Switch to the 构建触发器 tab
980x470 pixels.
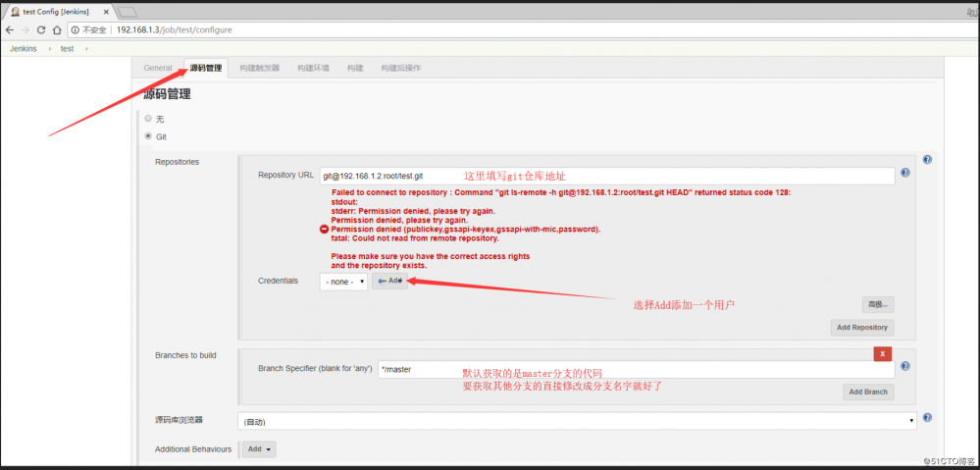(259, 68)
